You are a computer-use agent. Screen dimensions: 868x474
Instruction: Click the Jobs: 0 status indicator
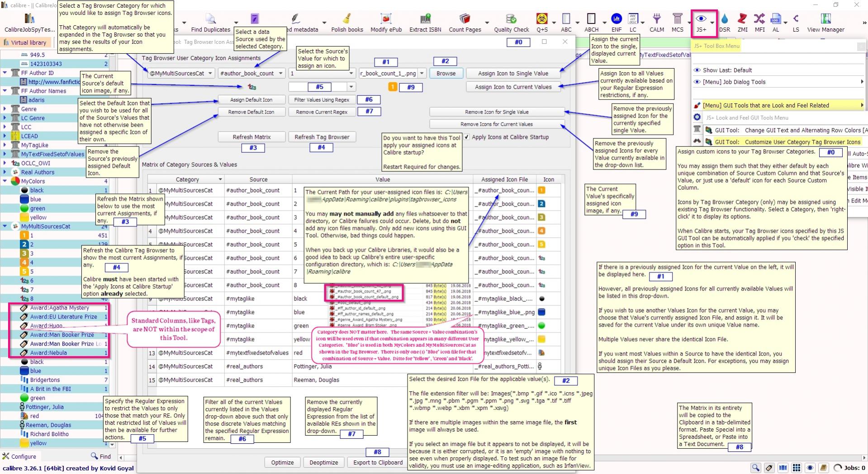[849, 468]
